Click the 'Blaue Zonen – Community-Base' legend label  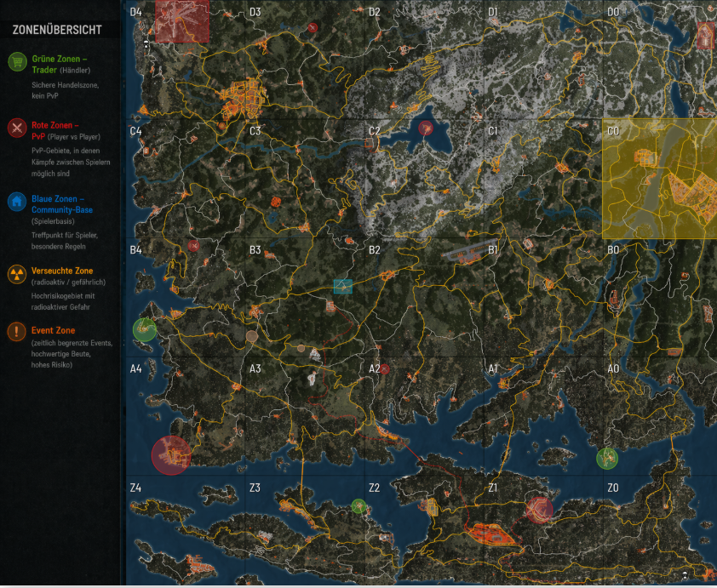62,204
